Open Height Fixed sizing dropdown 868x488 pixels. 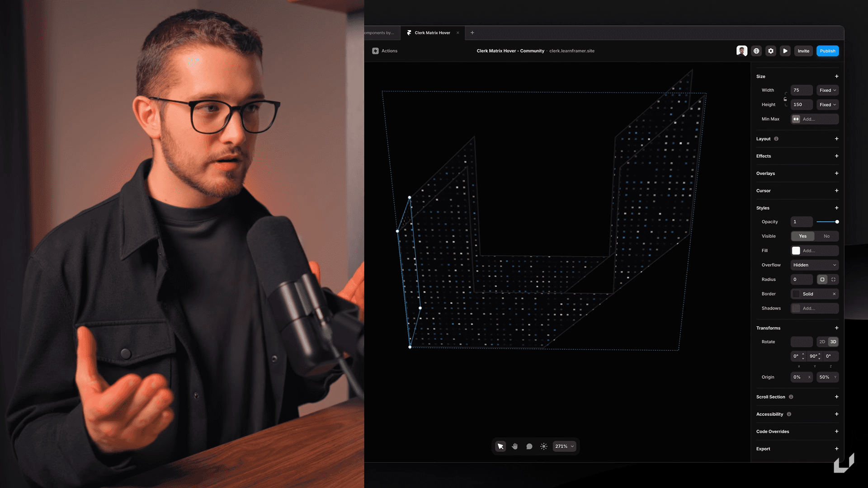[827, 104]
